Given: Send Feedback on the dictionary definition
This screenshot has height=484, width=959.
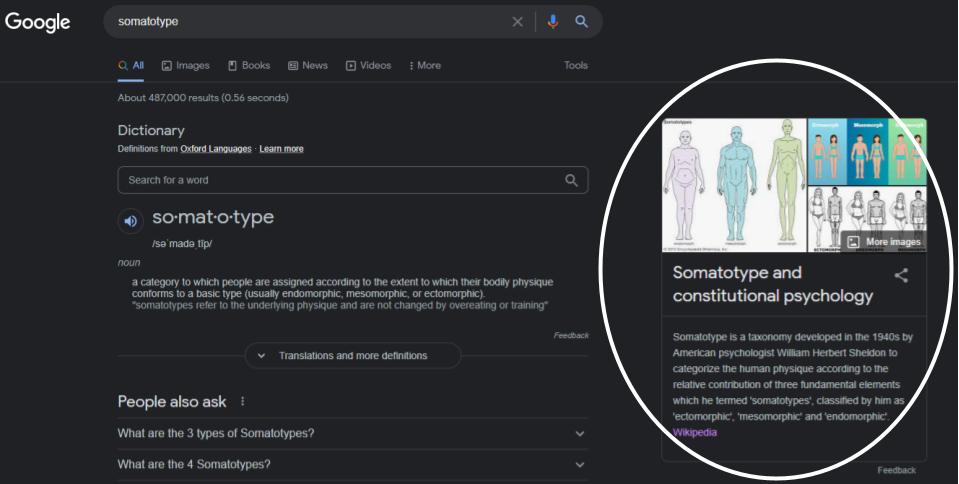Looking at the screenshot, I should (x=571, y=335).
